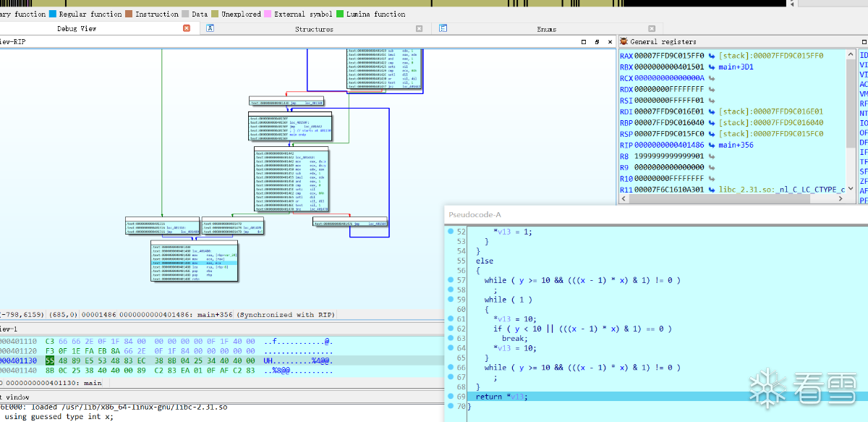Screen dimensions: 868x422
Task: Switch to the Structures tab
Action: pyautogui.click(x=314, y=29)
